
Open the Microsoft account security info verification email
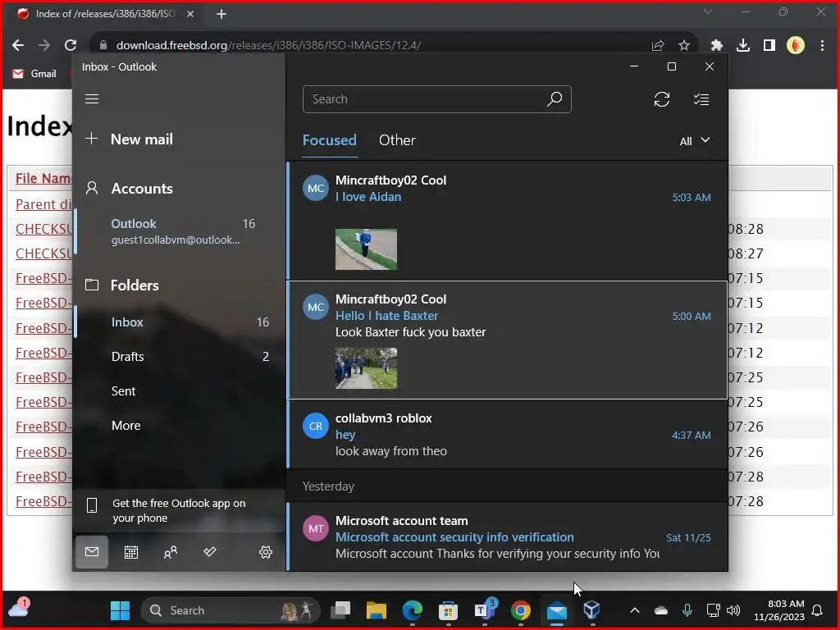coord(507,536)
